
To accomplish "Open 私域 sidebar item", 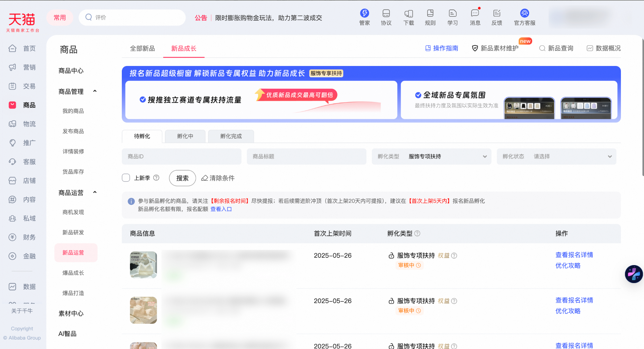I will (x=22, y=218).
